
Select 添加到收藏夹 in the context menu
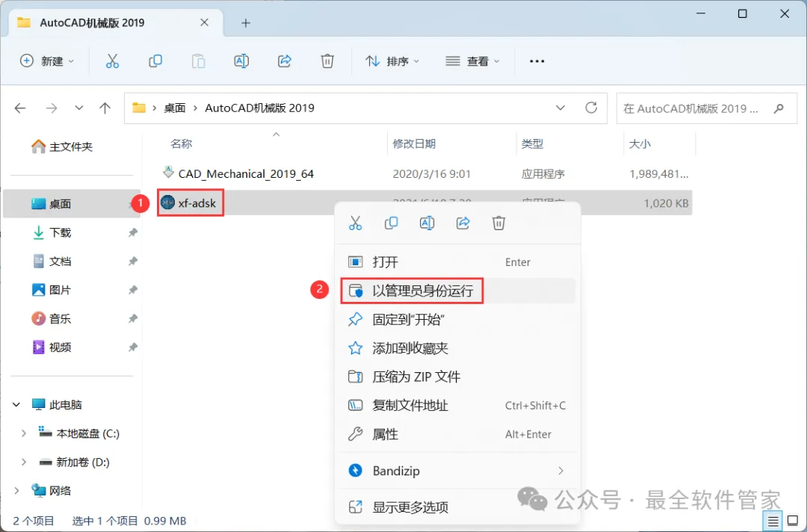[x=457, y=348]
